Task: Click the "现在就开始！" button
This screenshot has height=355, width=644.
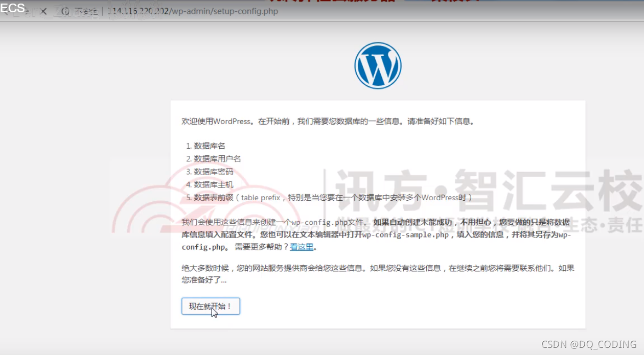Action: pos(211,306)
